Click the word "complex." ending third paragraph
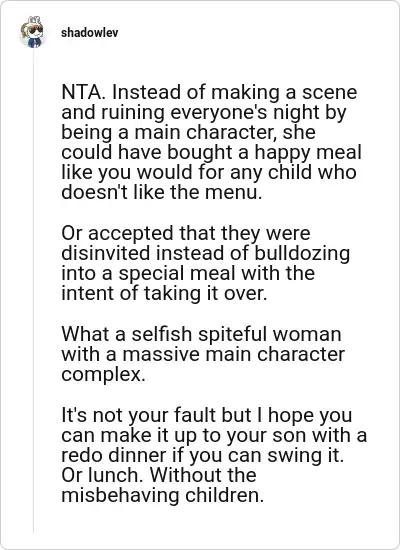The width and height of the screenshot is (400, 550). pos(103,375)
